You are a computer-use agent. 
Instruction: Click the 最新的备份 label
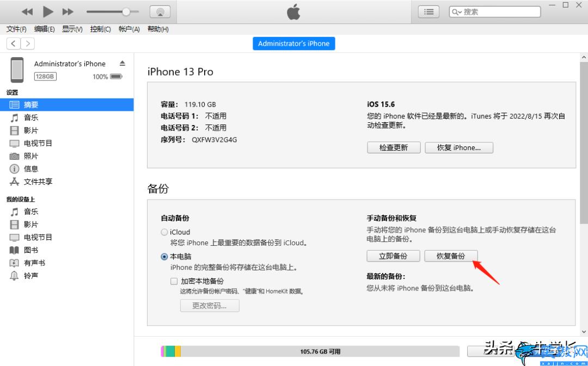(x=386, y=276)
